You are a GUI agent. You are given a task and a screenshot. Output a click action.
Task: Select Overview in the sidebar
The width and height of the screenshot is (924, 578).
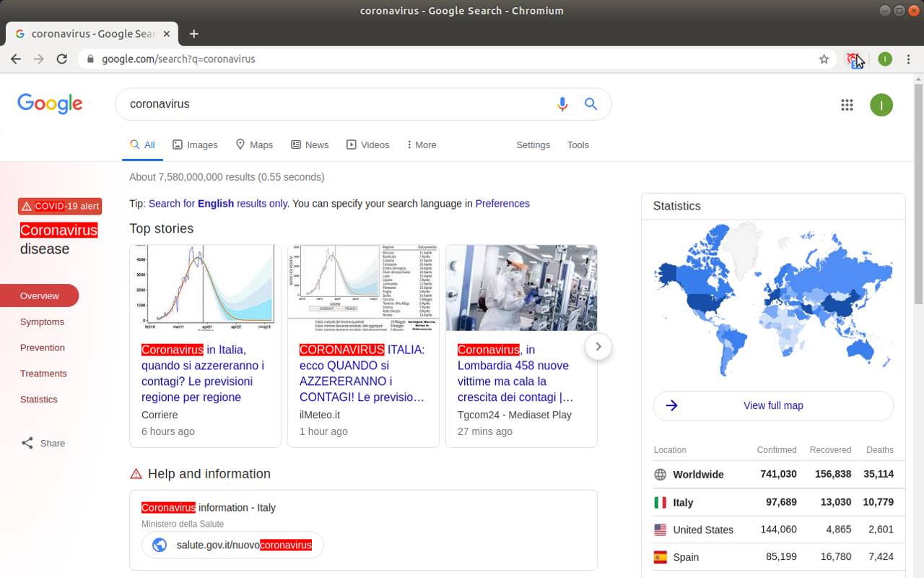[40, 296]
